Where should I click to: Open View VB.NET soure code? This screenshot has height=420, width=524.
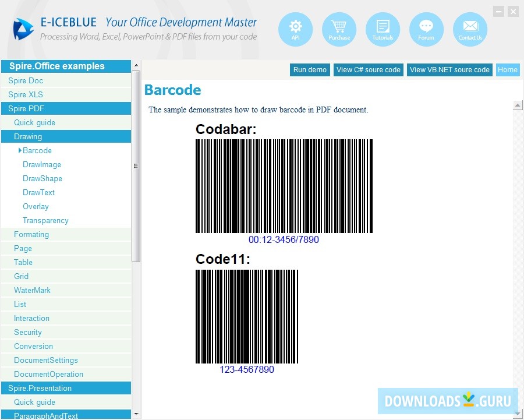coord(449,70)
